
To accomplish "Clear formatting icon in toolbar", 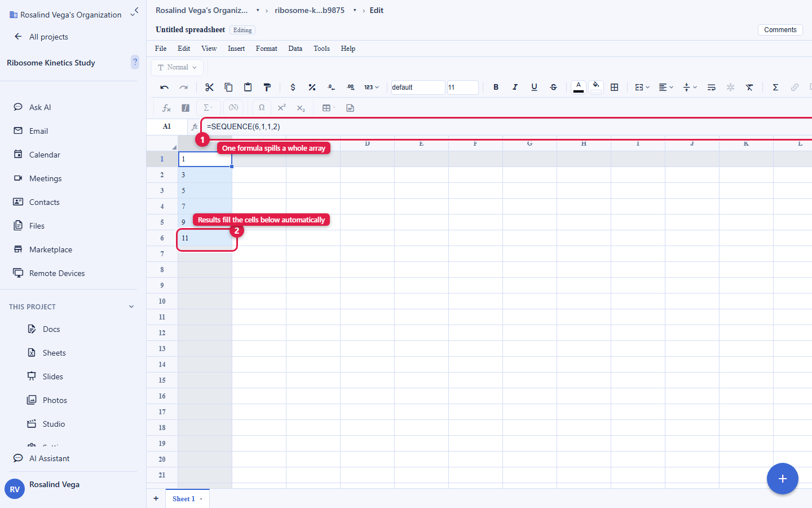I will tap(749, 87).
